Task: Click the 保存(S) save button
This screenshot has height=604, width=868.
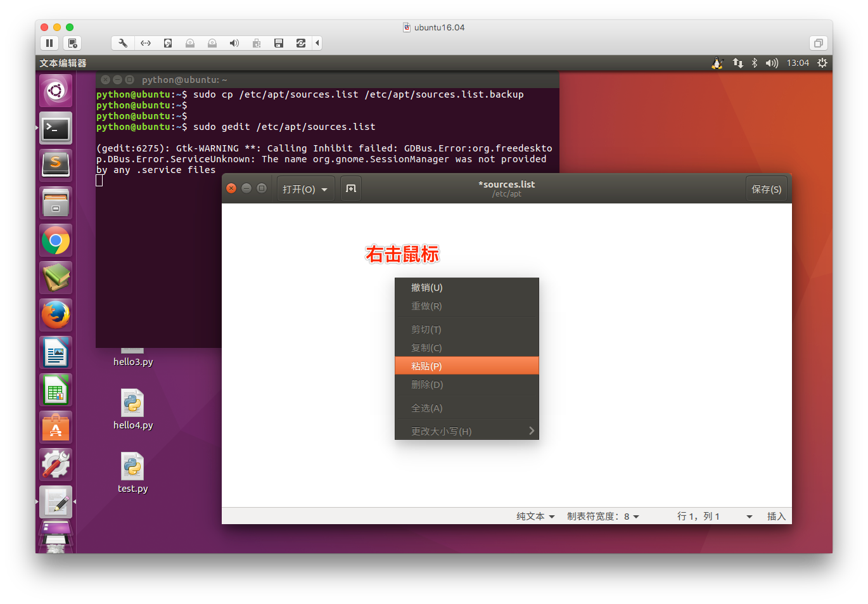Action: tap(767, 189)
